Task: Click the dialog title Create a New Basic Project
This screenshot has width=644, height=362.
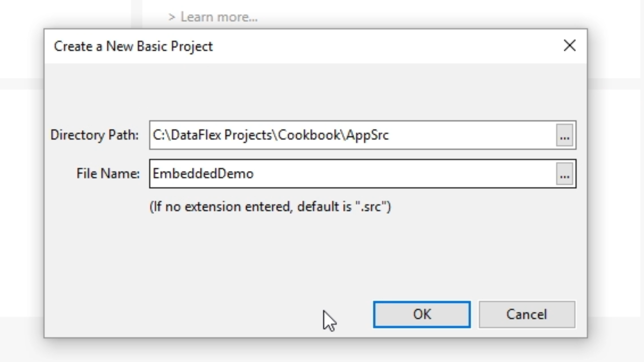Action: [x=133, y=46]
